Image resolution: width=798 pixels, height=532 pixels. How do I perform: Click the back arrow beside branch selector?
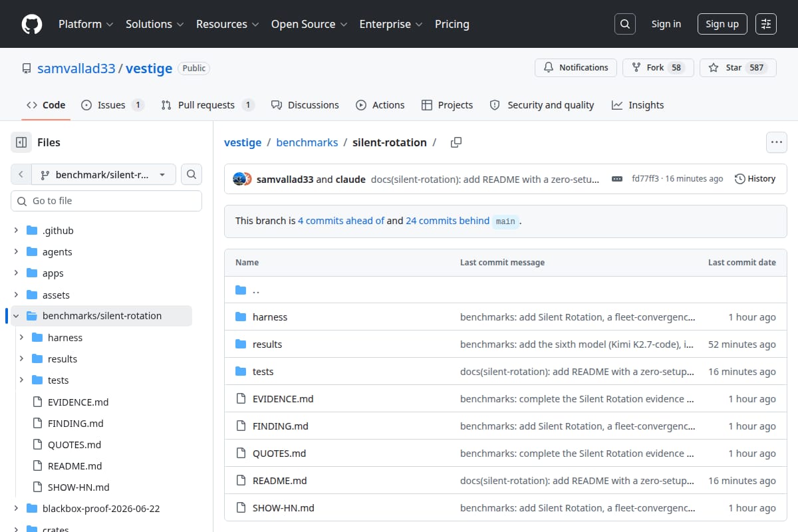(x=21, y=175)
